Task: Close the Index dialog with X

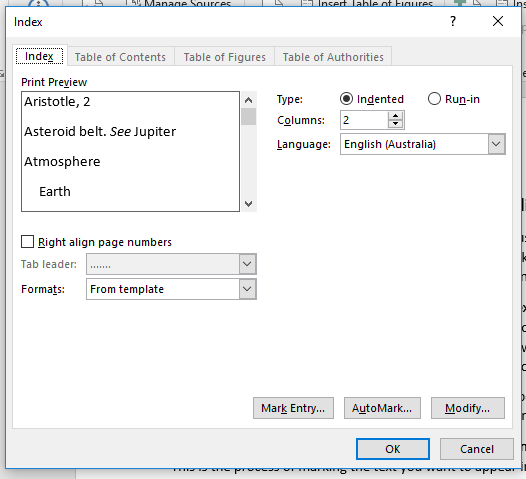Action: pos(498,21)
